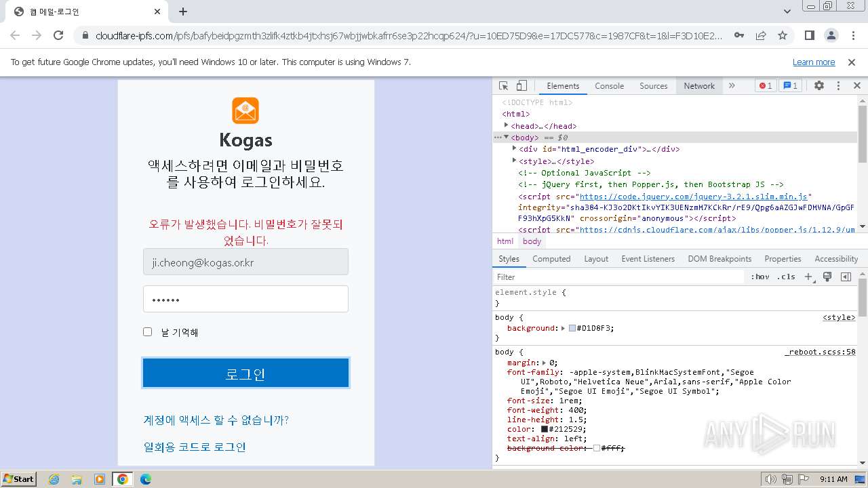Toggle the :hov element state panel
868x488 pixels.
(x=760, y=277)
